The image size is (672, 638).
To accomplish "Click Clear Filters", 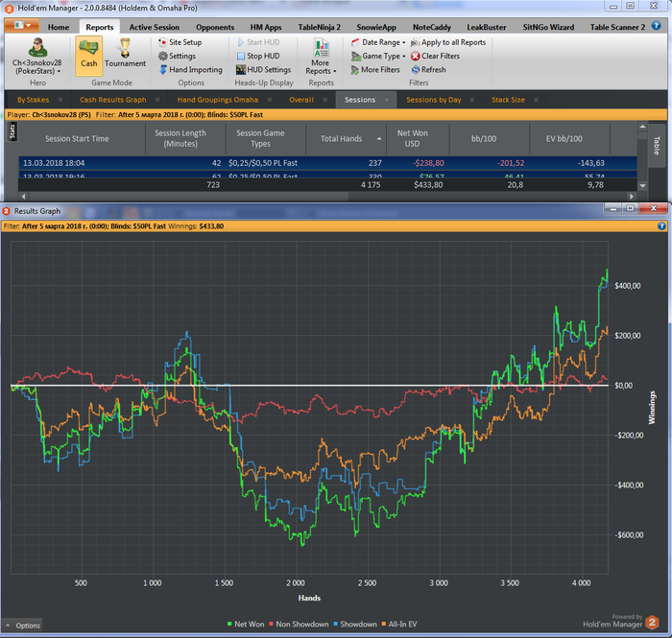I will tap(436, 56).
